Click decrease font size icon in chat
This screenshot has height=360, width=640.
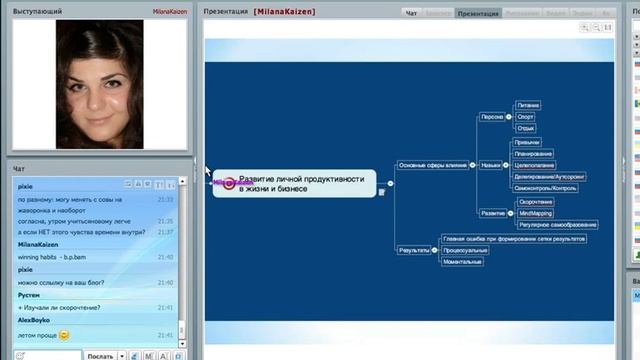[170, 185]
